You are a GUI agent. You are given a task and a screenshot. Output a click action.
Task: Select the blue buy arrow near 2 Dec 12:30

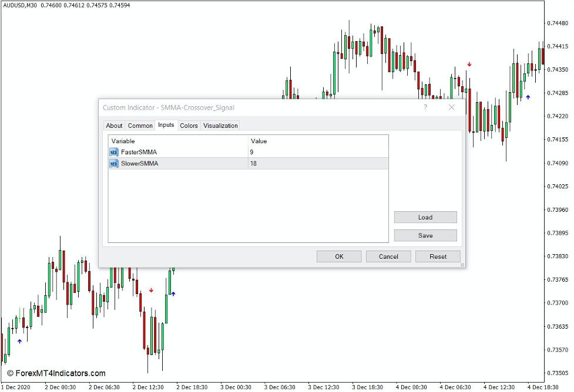click(x=173, y=294)
